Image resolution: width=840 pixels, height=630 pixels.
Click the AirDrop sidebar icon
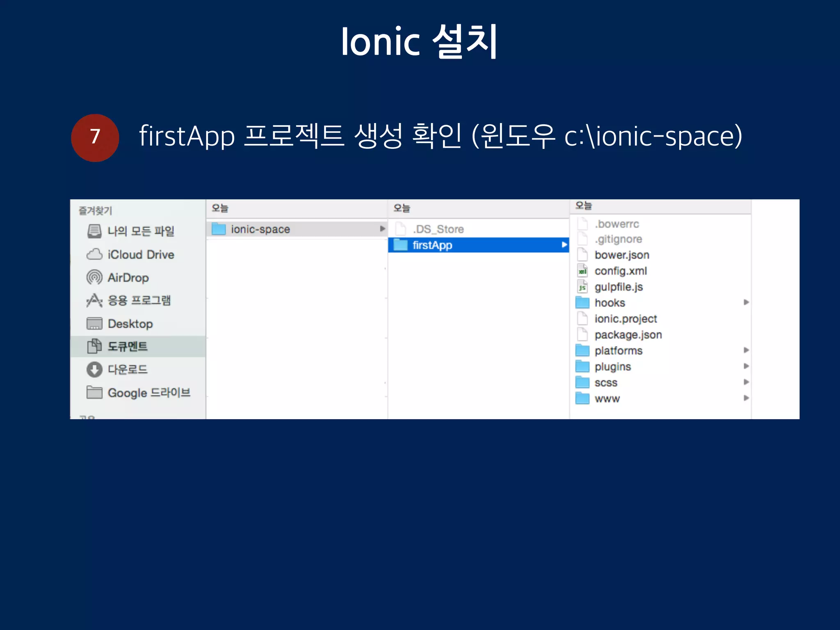(94, 278)
